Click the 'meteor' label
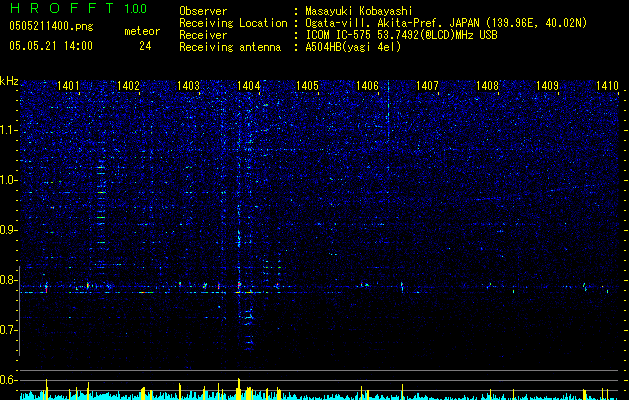 tap(142, 31)
